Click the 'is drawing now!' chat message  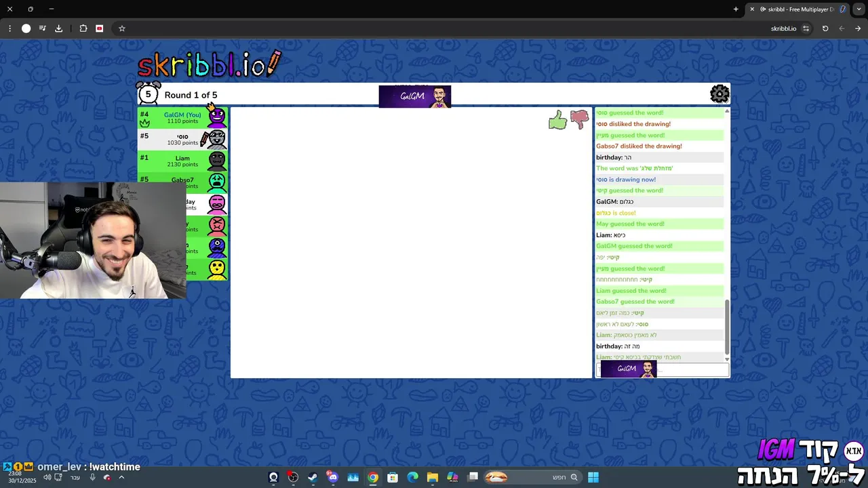click(x=626, y=180)
